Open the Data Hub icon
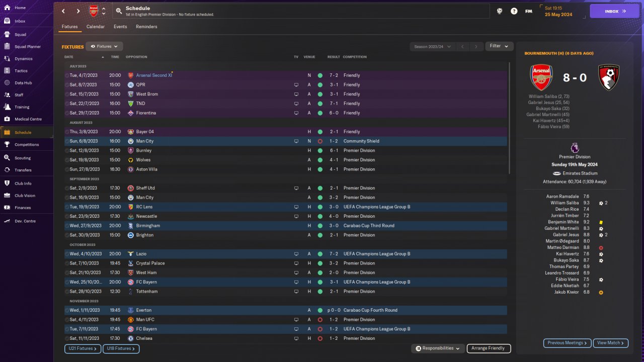The height and width of the screenshot is (362, 644). (7, 83)
